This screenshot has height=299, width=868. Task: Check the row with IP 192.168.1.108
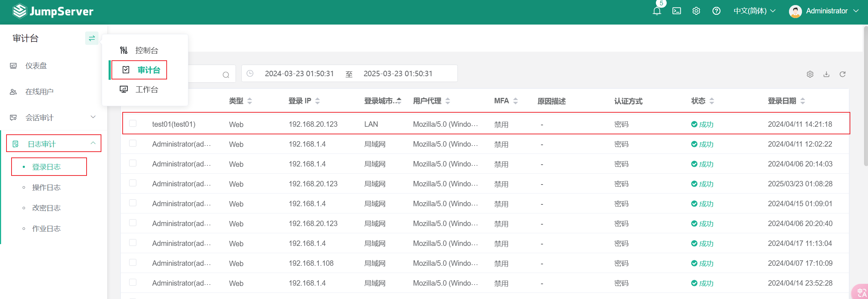click(x=133, y=263)
